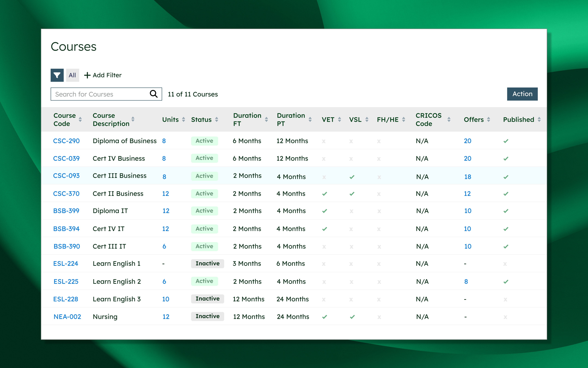Open course ESL-228 link
This screenshot has width=588, height=368.
click(66, 299)
